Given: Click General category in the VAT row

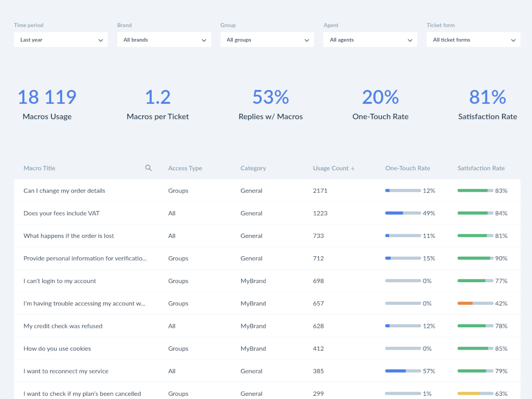Looking at the screenshot, I should click(x=251, y=213).
